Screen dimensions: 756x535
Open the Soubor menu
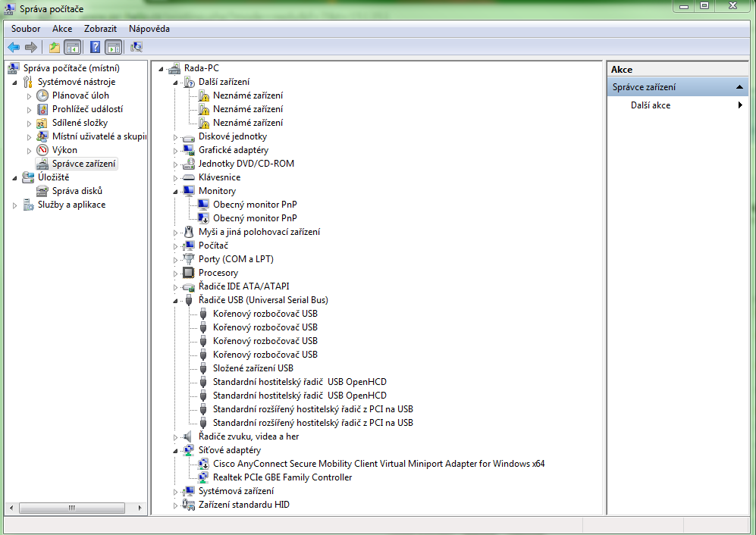(26, 29)
